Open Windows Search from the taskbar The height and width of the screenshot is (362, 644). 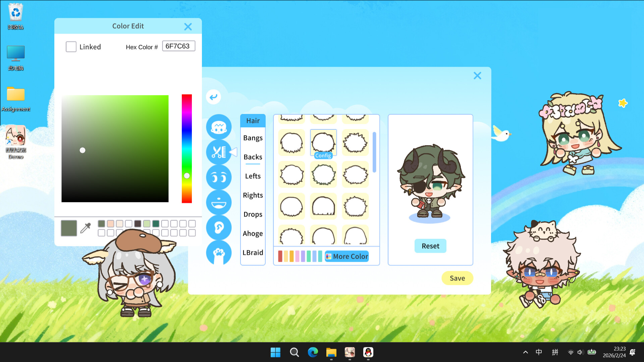(x=294, y=352)
